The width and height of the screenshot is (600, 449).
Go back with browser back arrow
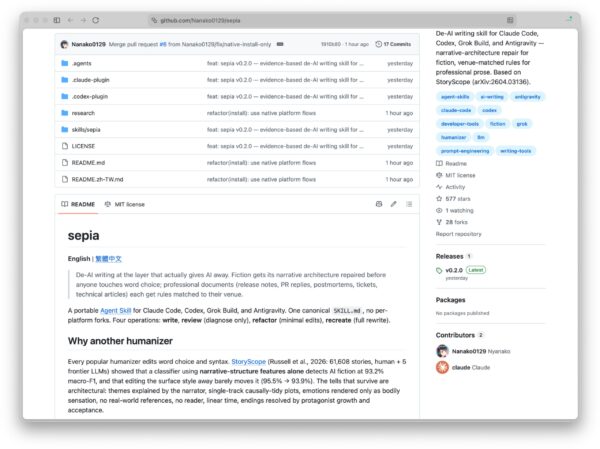[70, 20]
